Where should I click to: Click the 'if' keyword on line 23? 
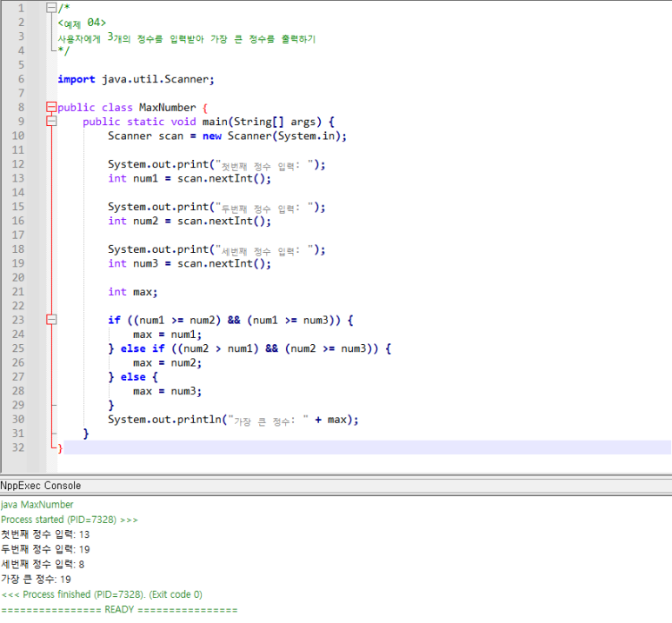[115, 320]
